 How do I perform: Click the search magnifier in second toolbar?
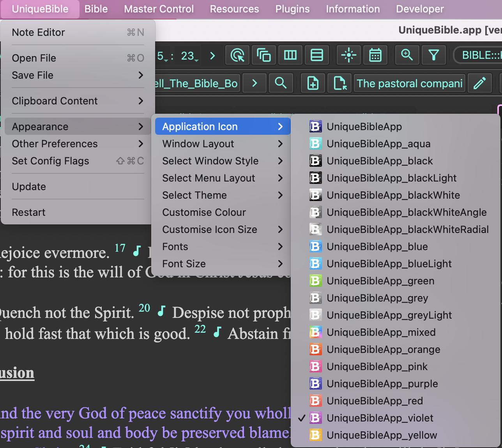(x=281, y=83)
